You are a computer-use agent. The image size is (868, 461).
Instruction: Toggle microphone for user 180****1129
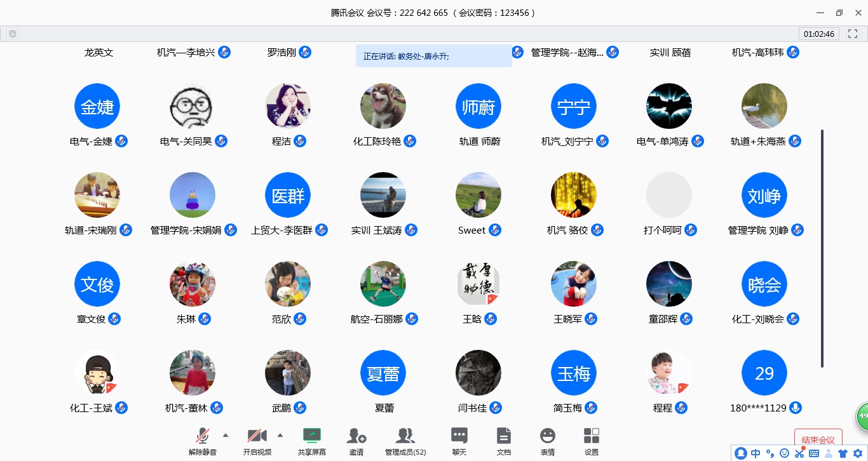pos(795,408)
